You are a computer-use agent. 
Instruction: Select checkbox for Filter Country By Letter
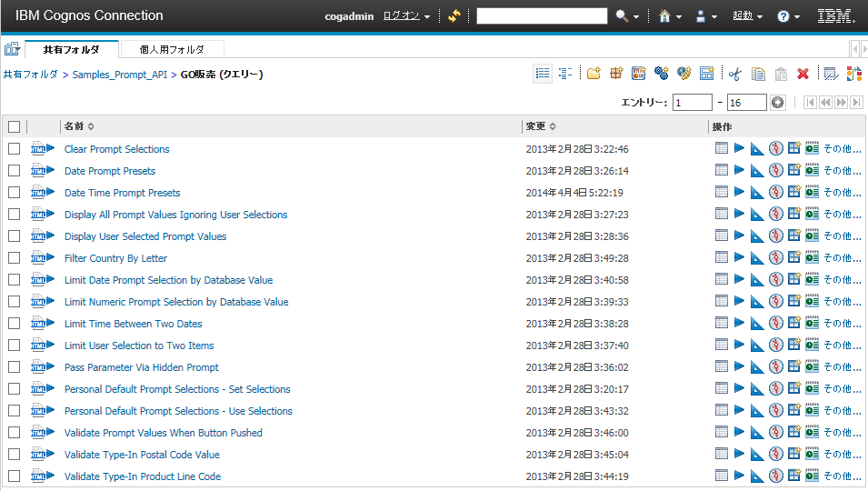click(15, 258)
